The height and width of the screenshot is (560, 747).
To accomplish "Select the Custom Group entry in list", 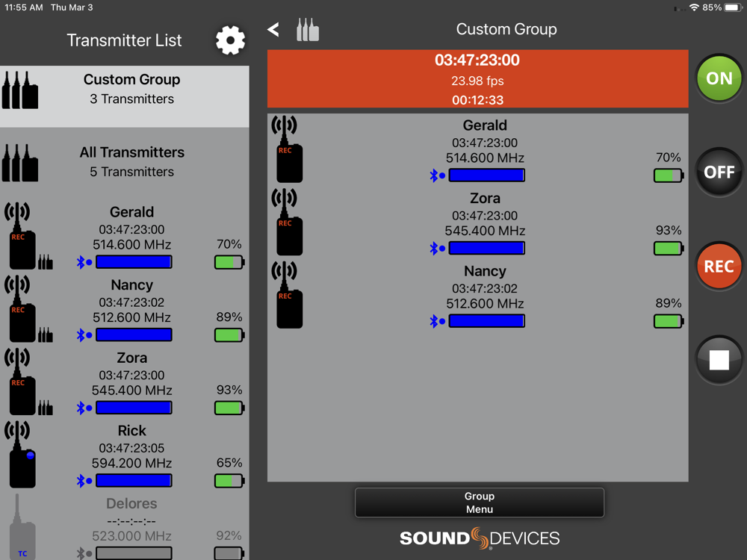I will (x=124, y=96).
